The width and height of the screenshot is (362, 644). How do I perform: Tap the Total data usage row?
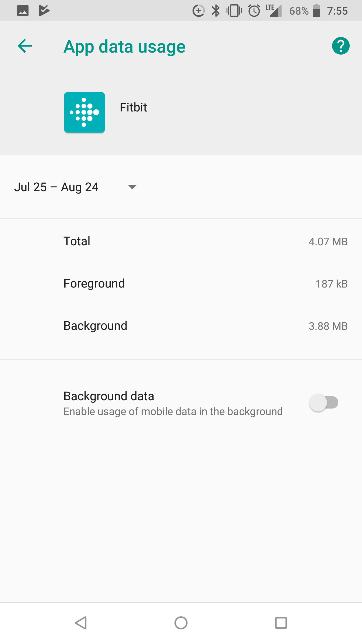coord(181,241)
